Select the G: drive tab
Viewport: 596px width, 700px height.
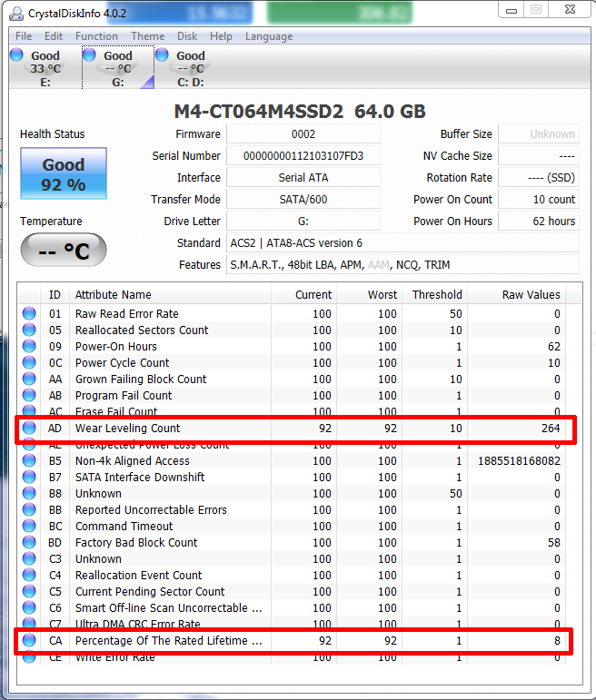pyautogui.click(x=118, y=68)
